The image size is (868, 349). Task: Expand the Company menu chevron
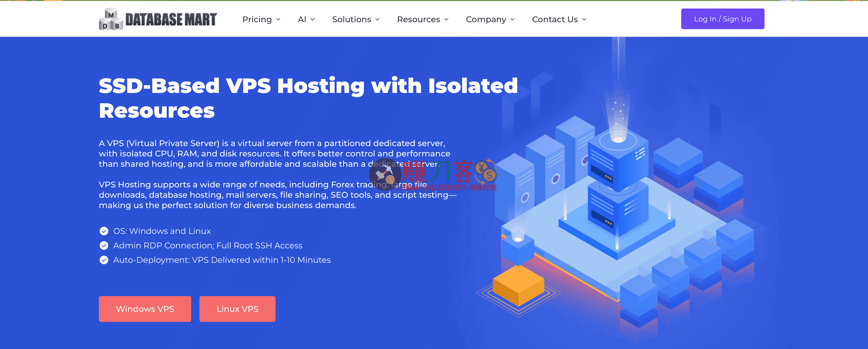[512, 20]
